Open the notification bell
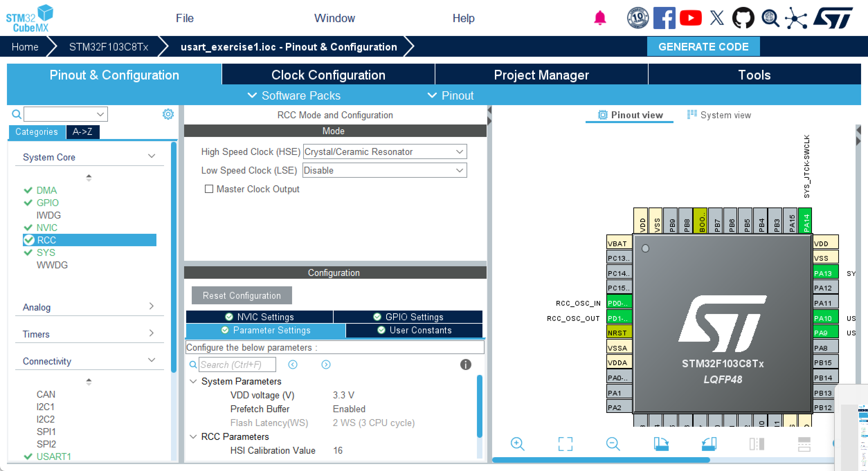Screen dimensions: 868x471 (x=600, y=18)
